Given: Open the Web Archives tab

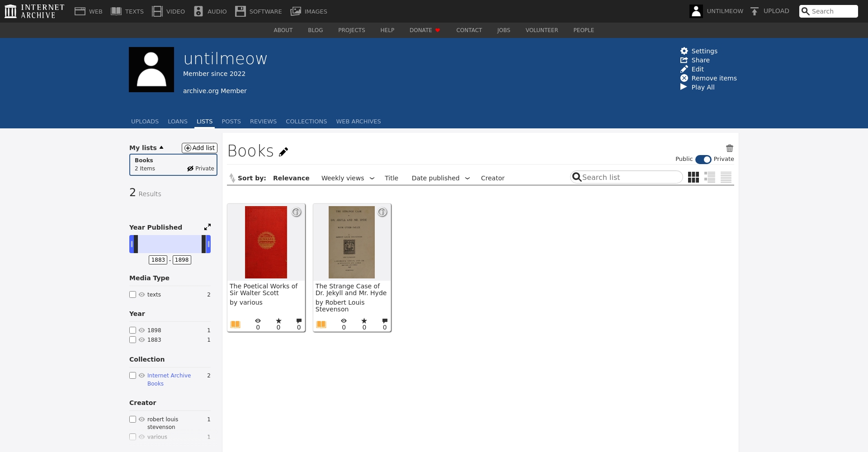Looking at the screenshot, I should coord(358,122).
